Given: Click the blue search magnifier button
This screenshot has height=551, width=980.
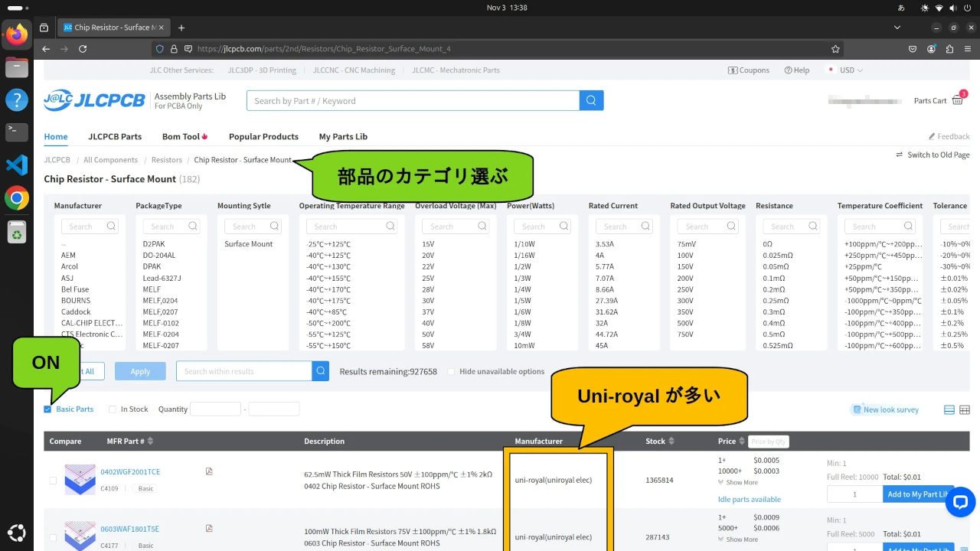Looking at the screenshot, I should 591,100.
